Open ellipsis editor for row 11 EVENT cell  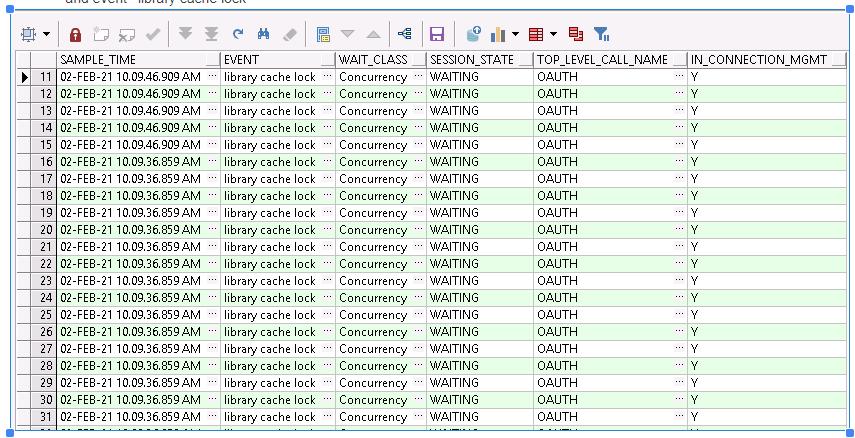(x=327, y=77)
